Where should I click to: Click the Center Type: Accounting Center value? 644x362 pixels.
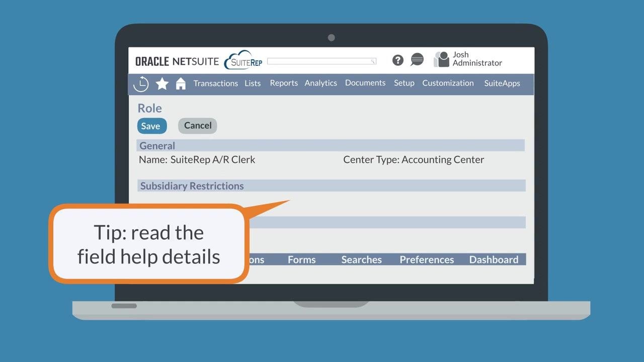coord(414,160)
